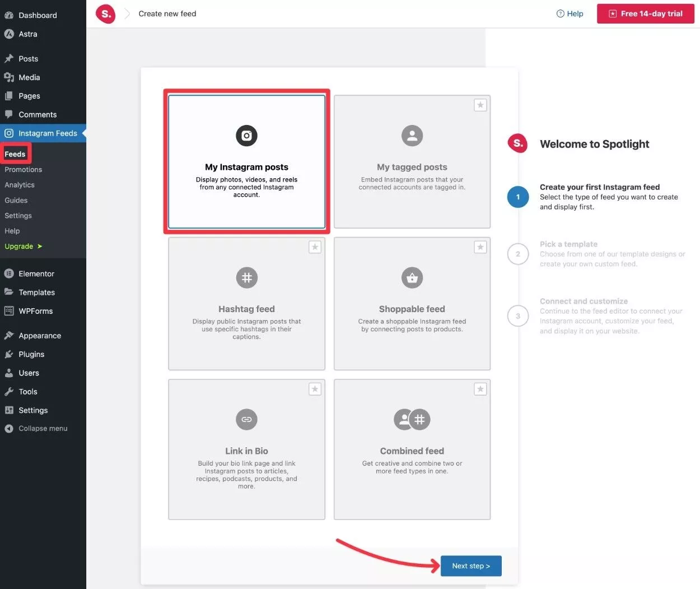Click the link icon in Link in Bio card

tap(246, 419)
